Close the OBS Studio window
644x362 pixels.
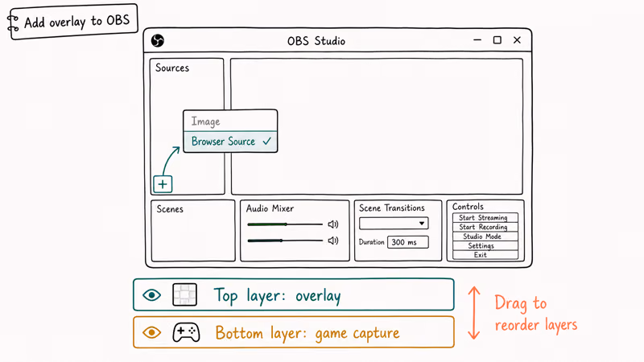[x=517, y=39]
